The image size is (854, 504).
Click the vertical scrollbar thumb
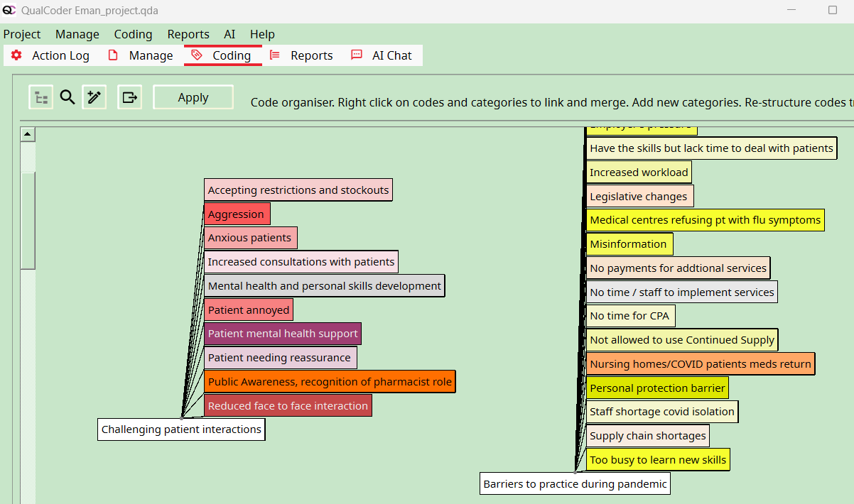pos(28,220)
